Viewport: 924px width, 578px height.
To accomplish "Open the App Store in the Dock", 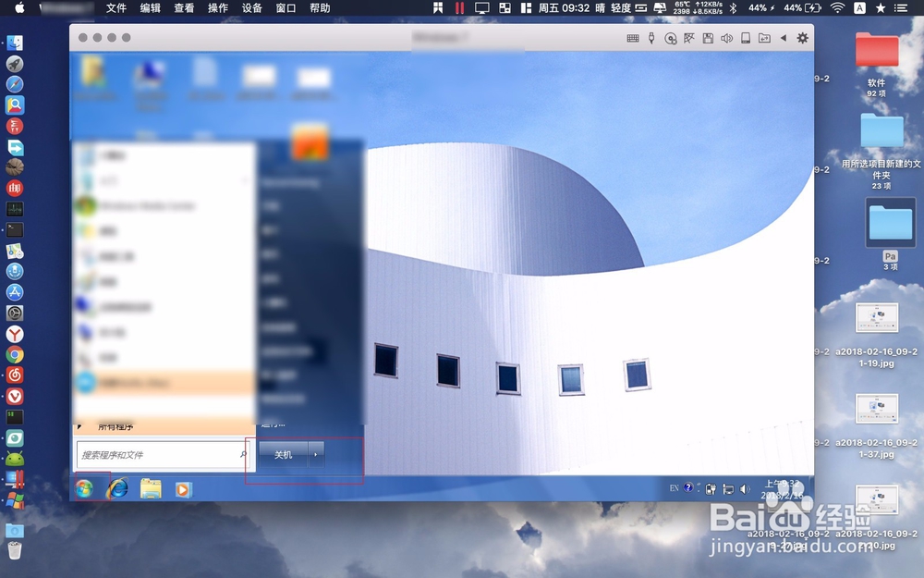I will click(x=15, y=292).
